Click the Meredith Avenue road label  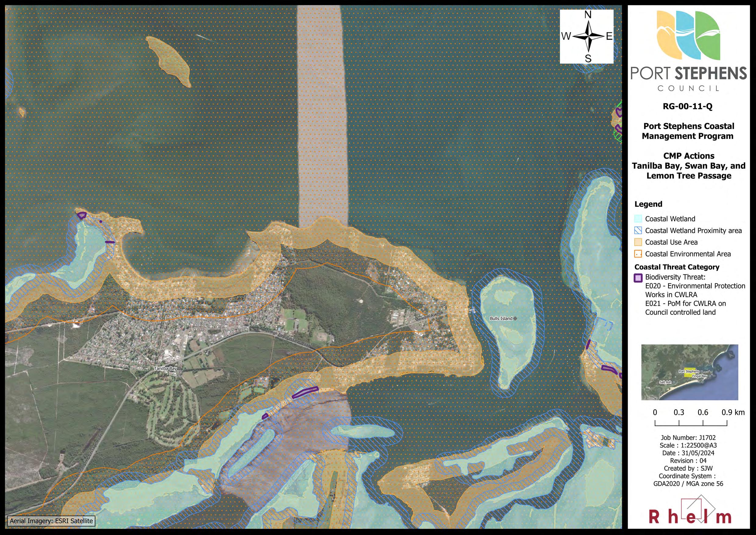(429, 316)
